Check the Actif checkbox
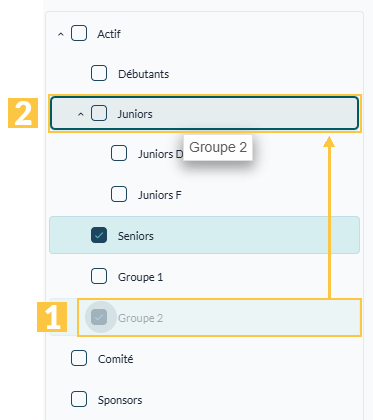373x420 pixels. pyautogui.click(x=79, y=33)
